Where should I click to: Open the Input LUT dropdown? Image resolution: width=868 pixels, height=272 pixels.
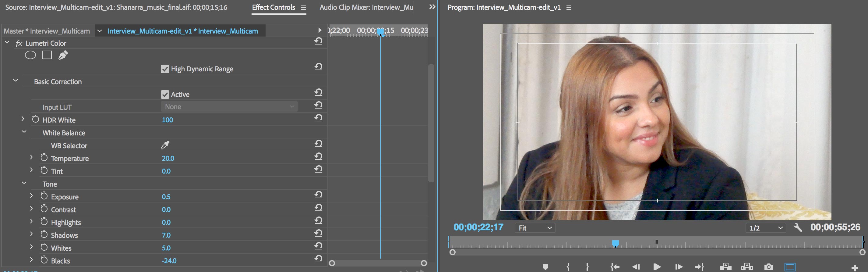pyautogui.click(x=229, y=107)
